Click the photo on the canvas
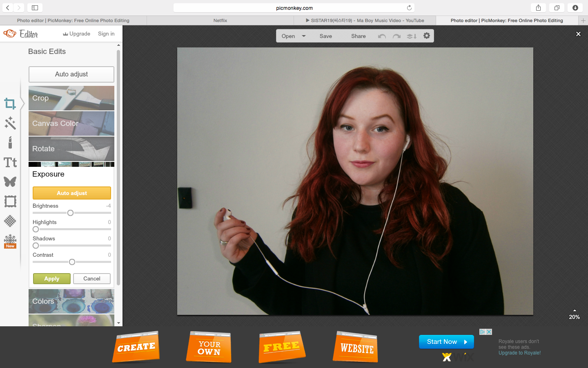This screenshot has width=588, height=368. pos(355,181)
